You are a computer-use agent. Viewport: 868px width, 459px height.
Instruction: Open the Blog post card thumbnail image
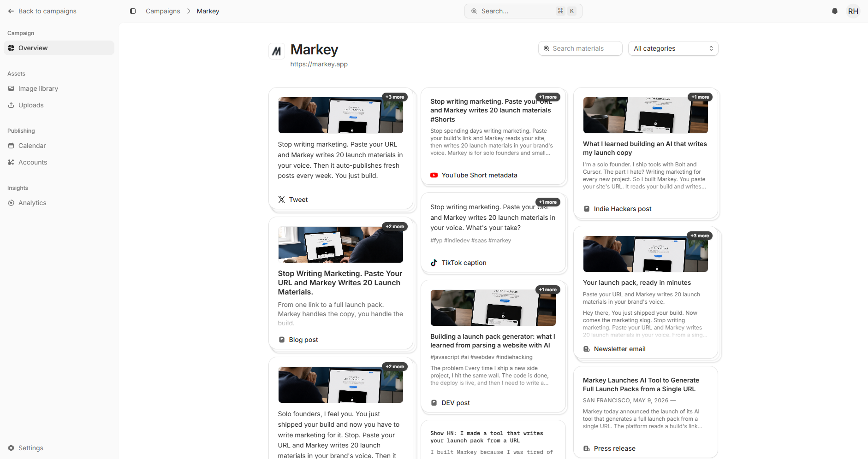tap(341, 245)
